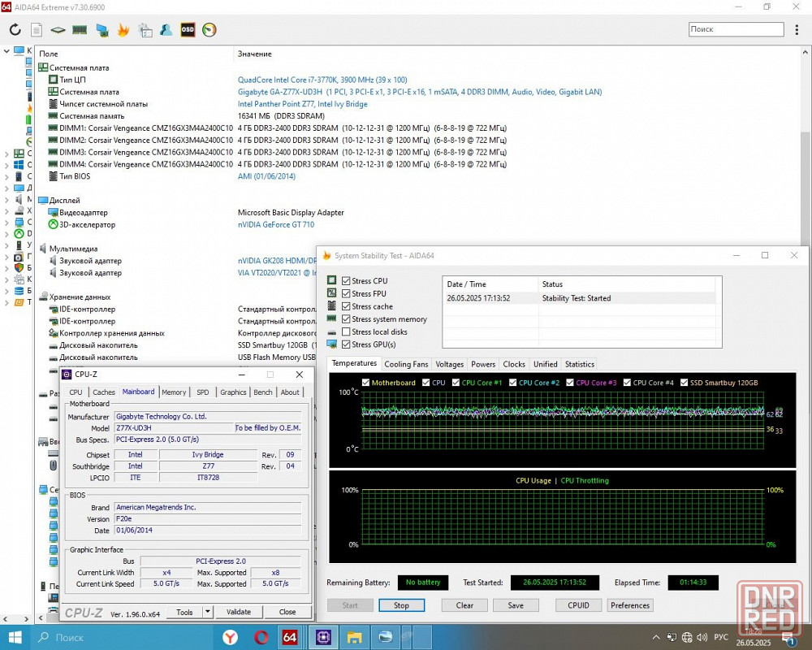812x650 pixels.
Task: Open the SPD tab in CPU-Z
Action: pyautogui.click(x=202, y=392)
